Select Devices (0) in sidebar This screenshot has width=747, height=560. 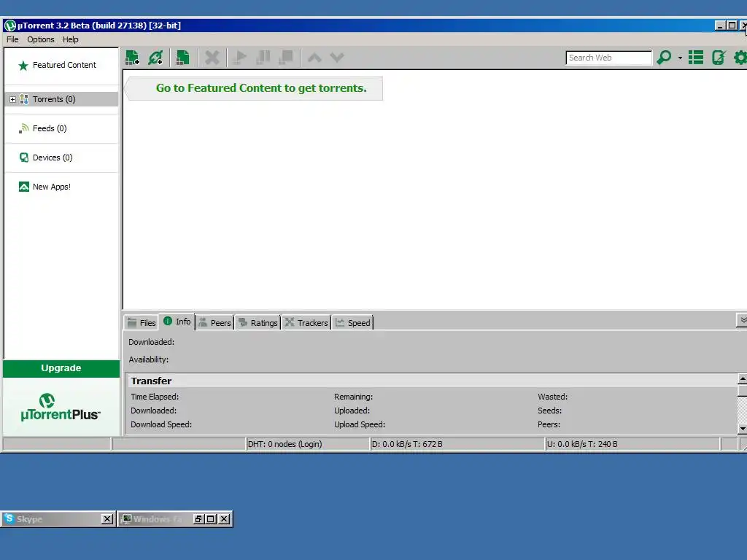pos(53,157)
